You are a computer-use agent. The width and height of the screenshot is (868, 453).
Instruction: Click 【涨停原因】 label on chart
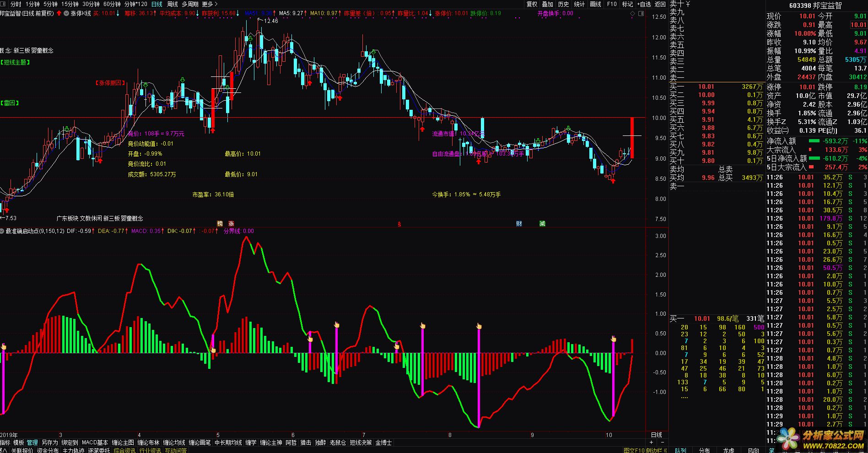(109, 83)
